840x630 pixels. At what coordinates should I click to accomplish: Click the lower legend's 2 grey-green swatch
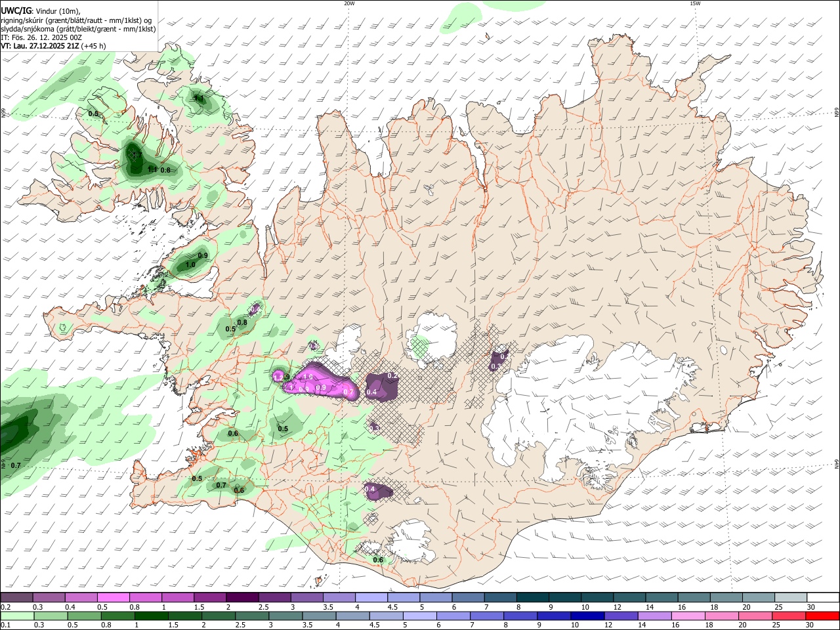click(218, 616)
